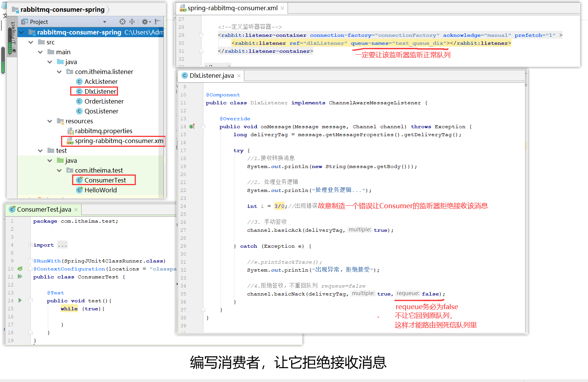Click the OrderListener class icon
This screenshot has height=382, width=588.
tap(79, 101)
